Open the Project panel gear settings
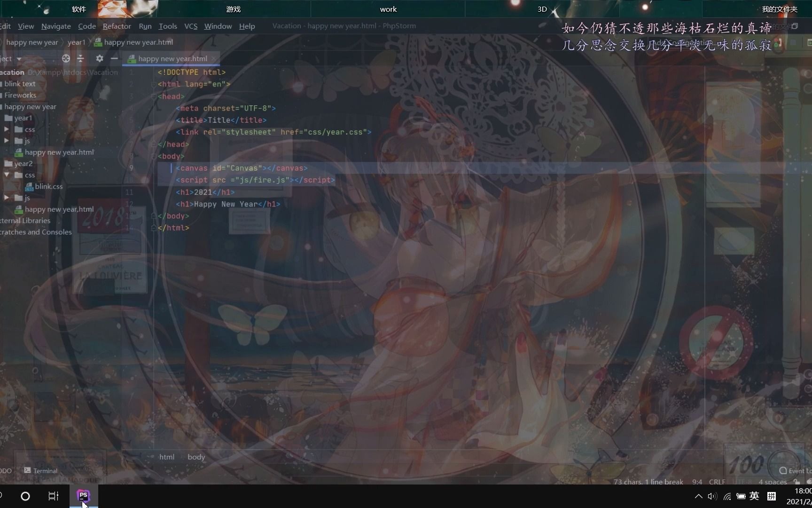812x508 pixels. 99,59
